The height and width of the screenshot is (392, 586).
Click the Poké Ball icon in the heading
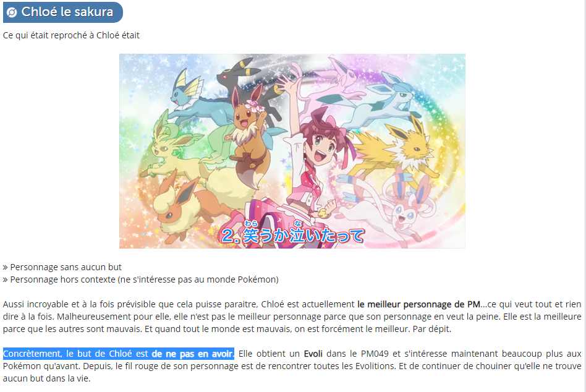12,12
